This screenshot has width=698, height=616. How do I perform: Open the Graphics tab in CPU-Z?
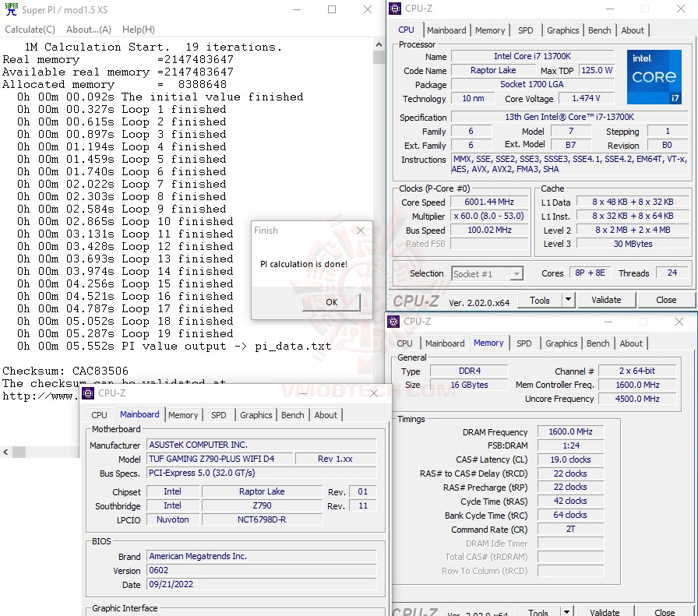click(x=562, y=30)
